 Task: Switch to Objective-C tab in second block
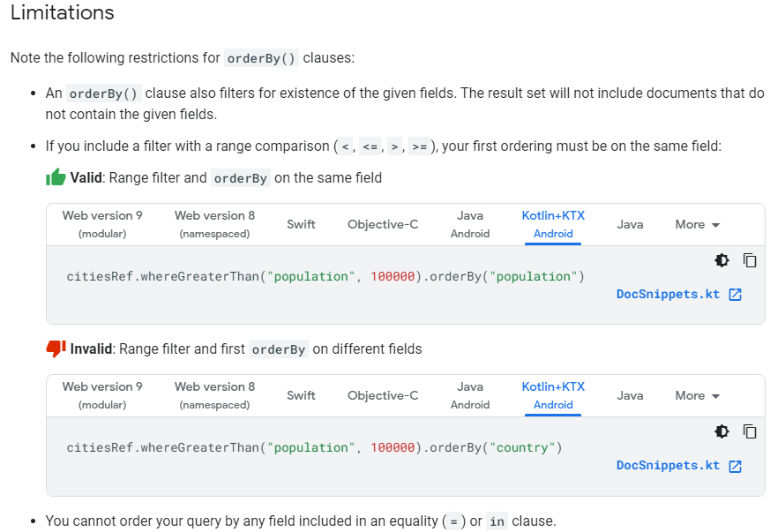(383, 395)
